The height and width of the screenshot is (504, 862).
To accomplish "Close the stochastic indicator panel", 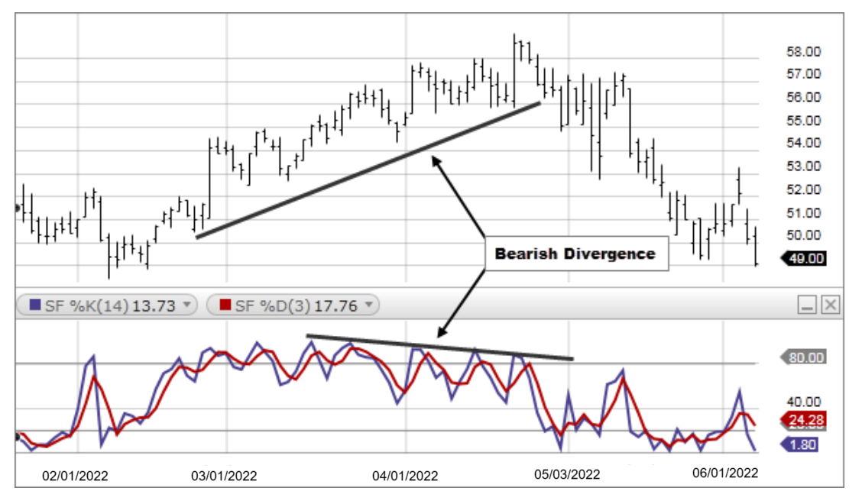I will coord(830,306).
